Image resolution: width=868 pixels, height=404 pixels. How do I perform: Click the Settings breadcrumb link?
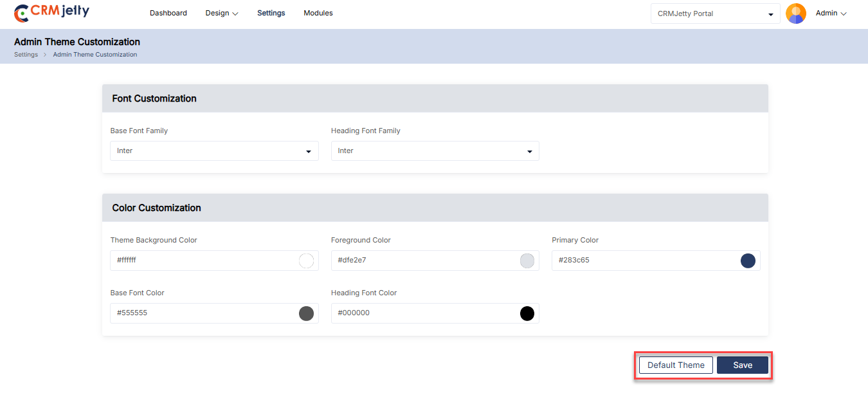(x=26, y=55)
